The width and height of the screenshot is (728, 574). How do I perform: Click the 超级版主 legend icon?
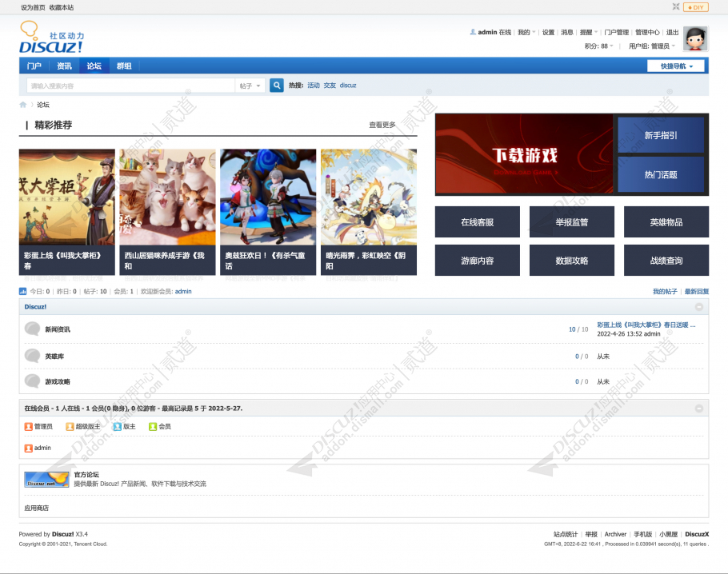[x=70, y=426]
